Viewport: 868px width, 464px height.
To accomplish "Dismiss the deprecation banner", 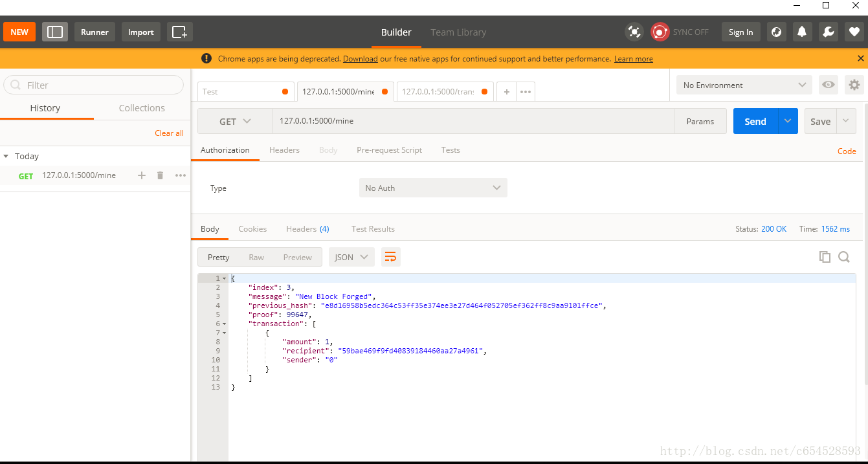I will click(x=860, y=58).
